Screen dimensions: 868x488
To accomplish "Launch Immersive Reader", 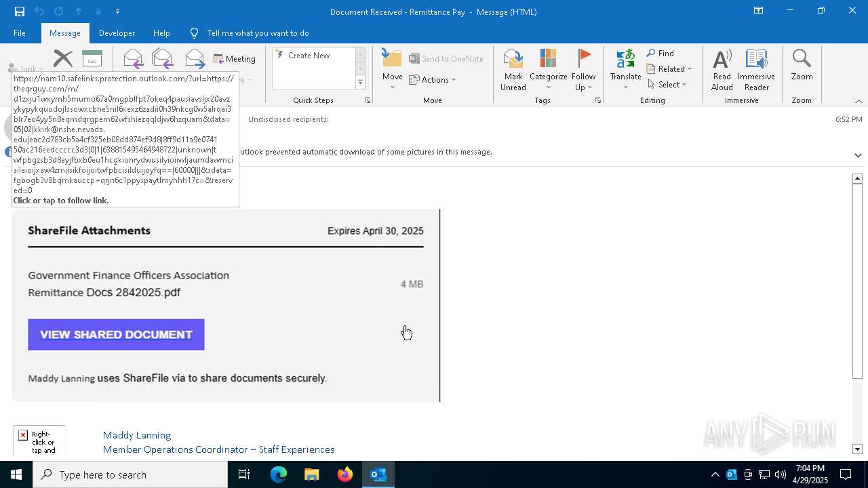I will pyautogui.click(x=756, y=68).
